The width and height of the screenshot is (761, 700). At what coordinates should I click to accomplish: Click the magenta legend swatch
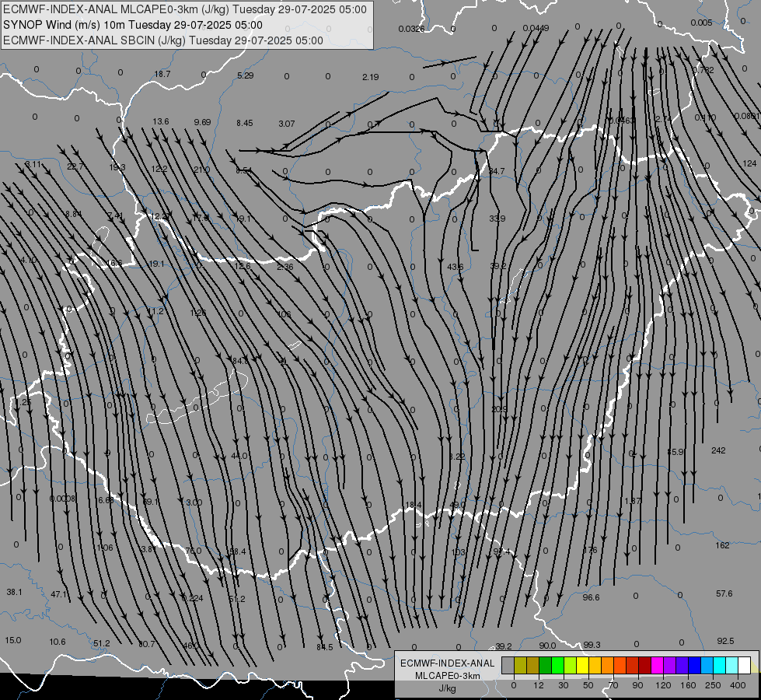[x=658, y=666]
